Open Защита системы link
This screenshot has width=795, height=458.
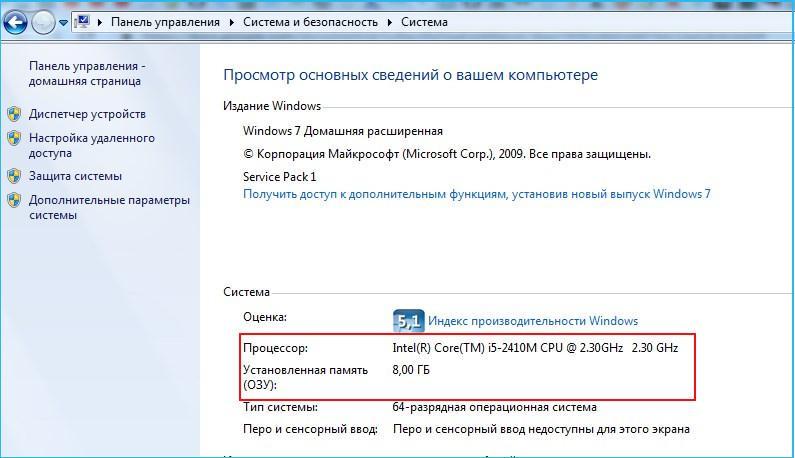click(x=75, y=176)
